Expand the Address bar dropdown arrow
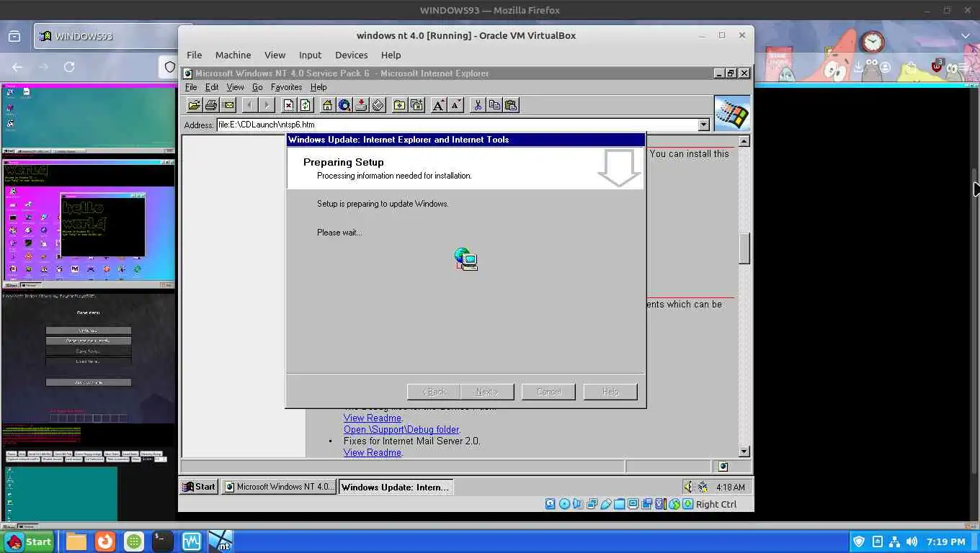This screenshot has height=553, width=980. click(703, 125)
